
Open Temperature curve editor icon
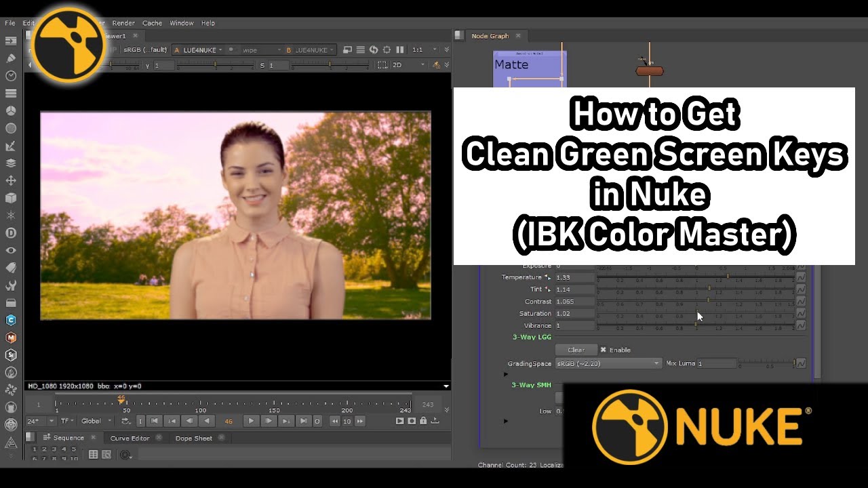(x=801, y=277)
